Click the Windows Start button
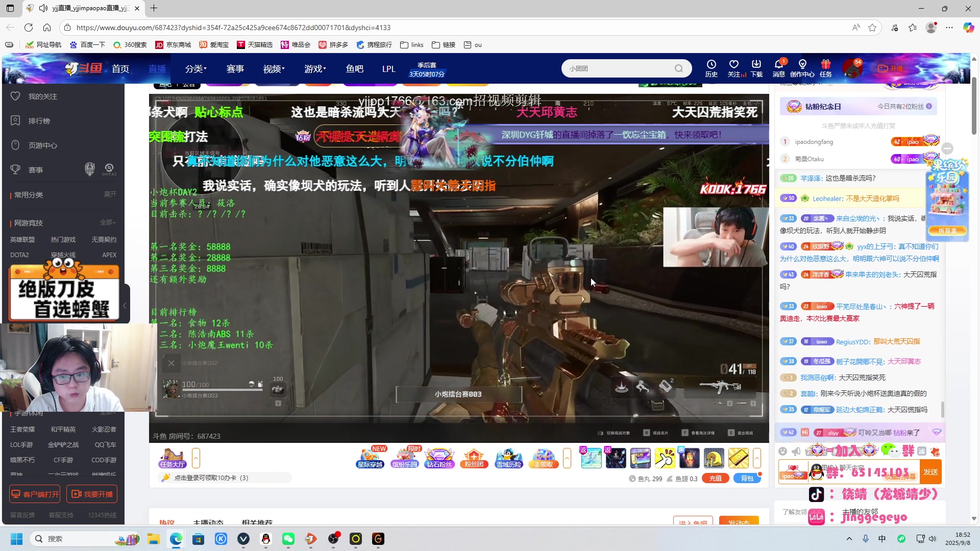 [x=17, y=539]
